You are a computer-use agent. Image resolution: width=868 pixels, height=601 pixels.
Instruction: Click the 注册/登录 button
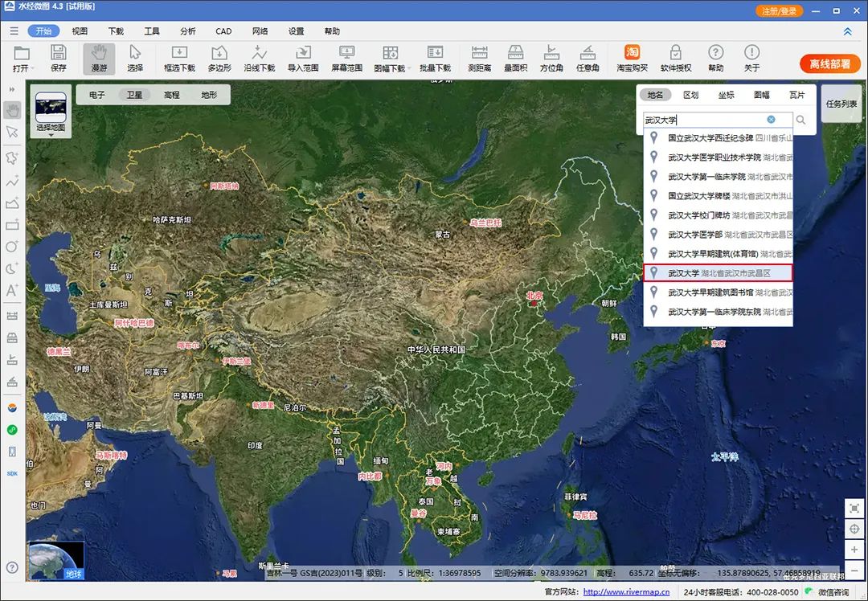[779, 11]
